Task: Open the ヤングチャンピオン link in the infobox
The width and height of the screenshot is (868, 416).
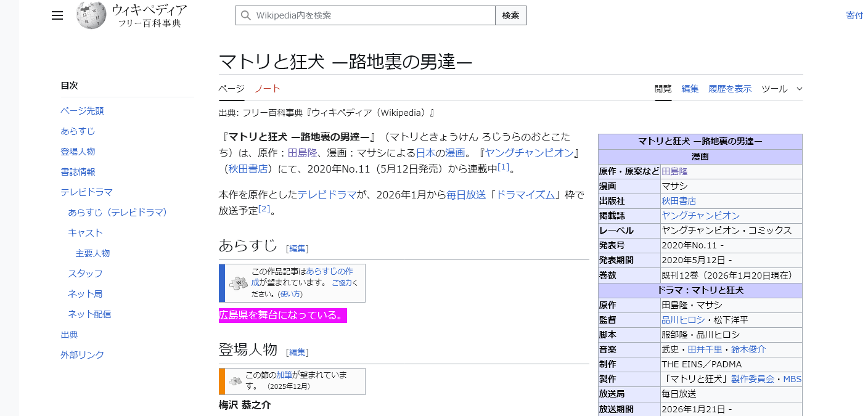Action: point(700,216)
